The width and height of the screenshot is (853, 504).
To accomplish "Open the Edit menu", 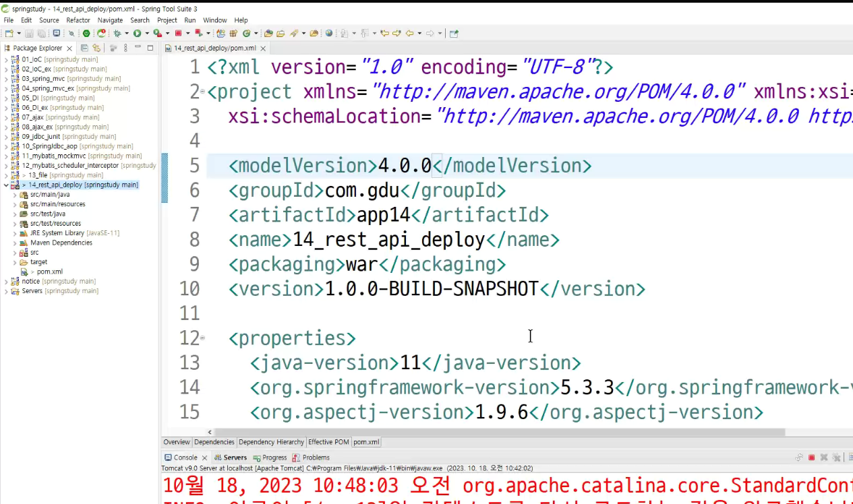I will 26,20.
